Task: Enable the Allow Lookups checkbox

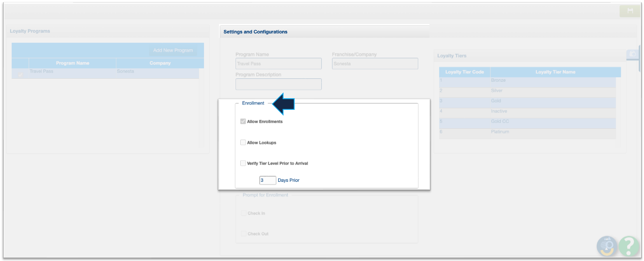Action: pyautogui.click(x=243, y=142)
